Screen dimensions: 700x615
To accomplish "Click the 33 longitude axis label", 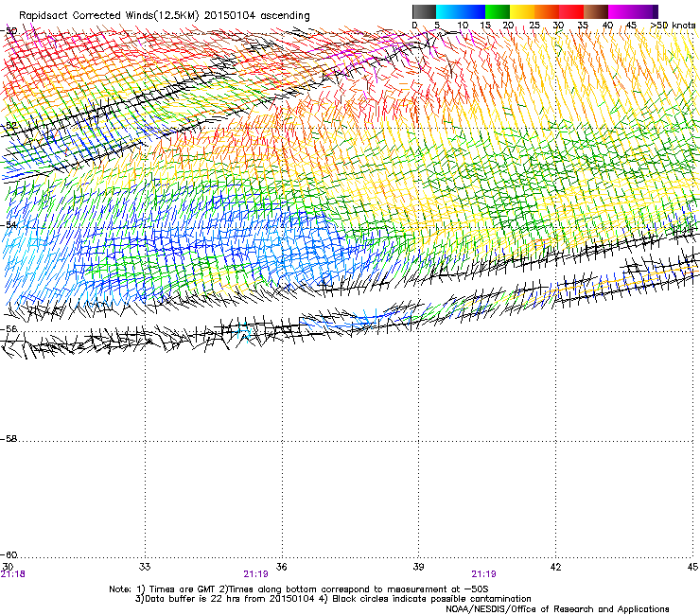I will tap(145, 567).
